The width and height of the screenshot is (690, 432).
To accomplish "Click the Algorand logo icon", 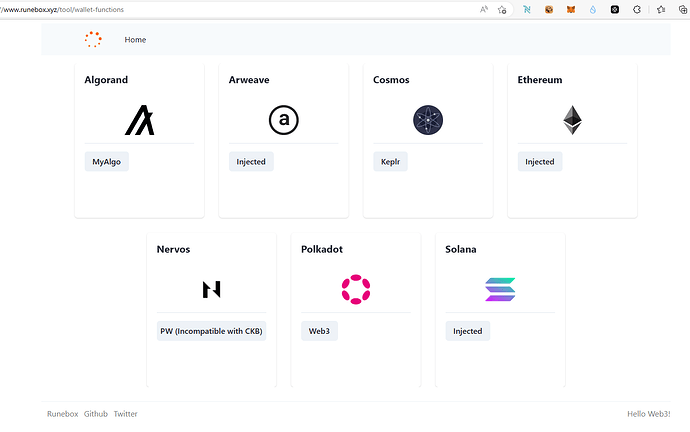I will point(139,120).
